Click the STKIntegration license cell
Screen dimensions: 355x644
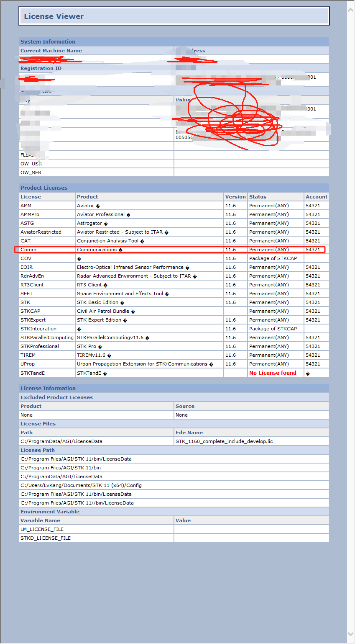pos(47,329)
